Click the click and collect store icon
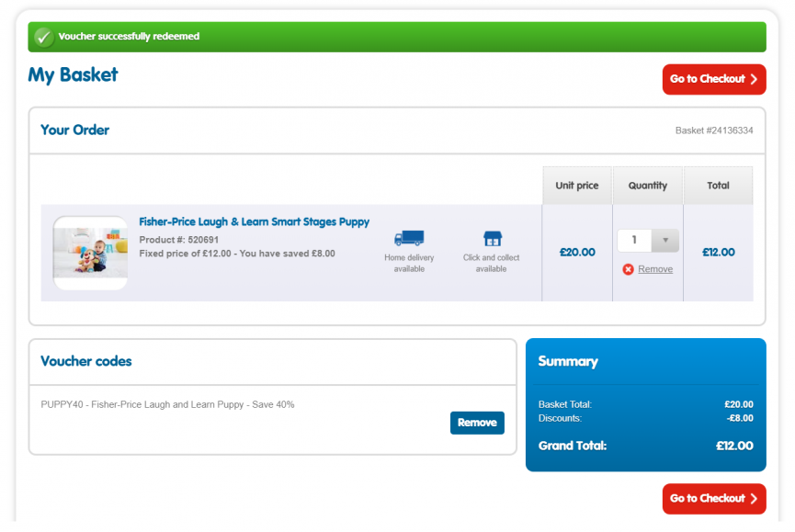 493,238
